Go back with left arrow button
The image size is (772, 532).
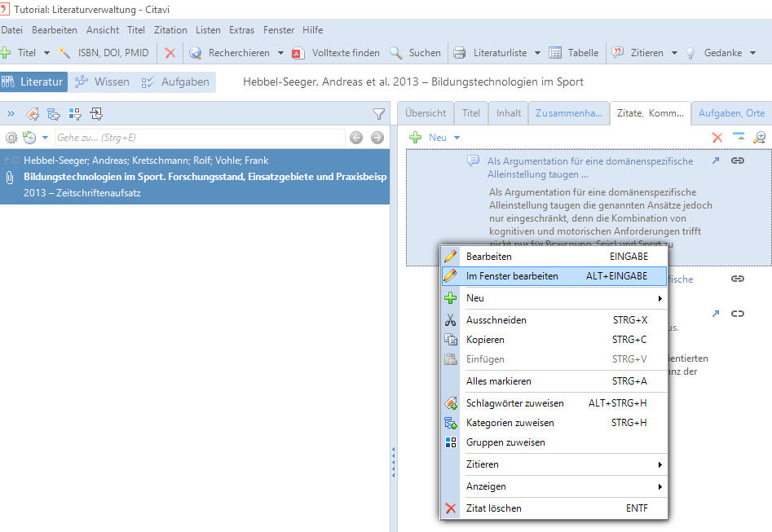click(x=356, y=138)
